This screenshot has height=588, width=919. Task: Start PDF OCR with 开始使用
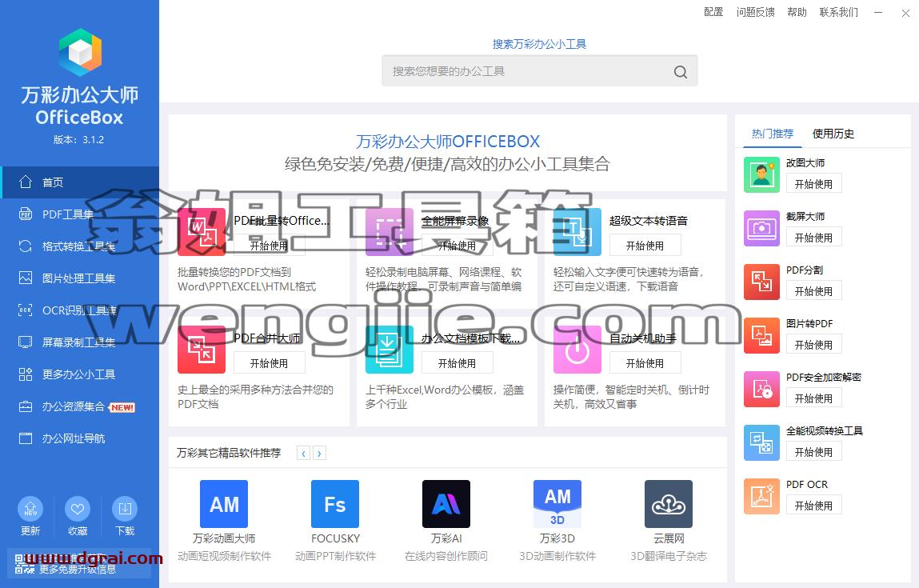[813, 506]
